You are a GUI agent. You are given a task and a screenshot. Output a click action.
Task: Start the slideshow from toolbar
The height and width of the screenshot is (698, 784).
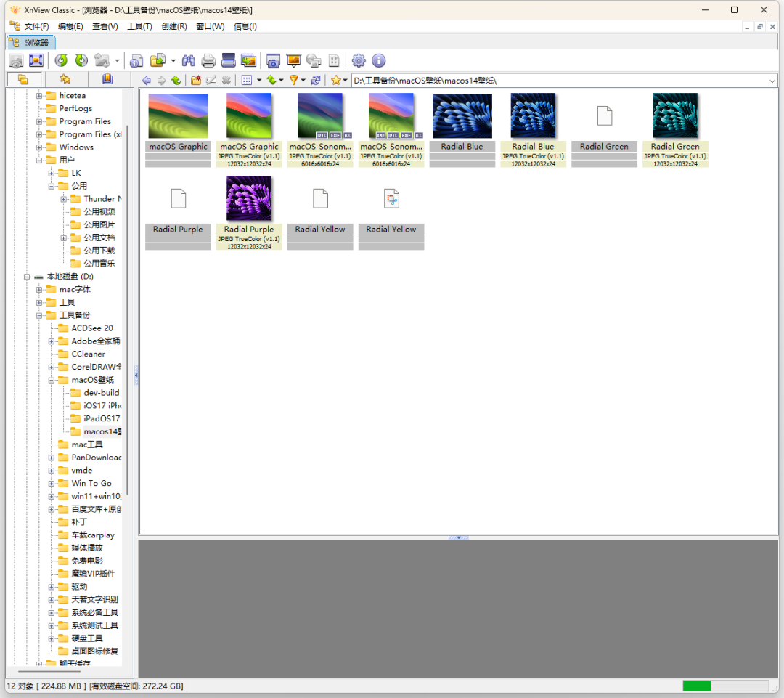tap(294, 61)
